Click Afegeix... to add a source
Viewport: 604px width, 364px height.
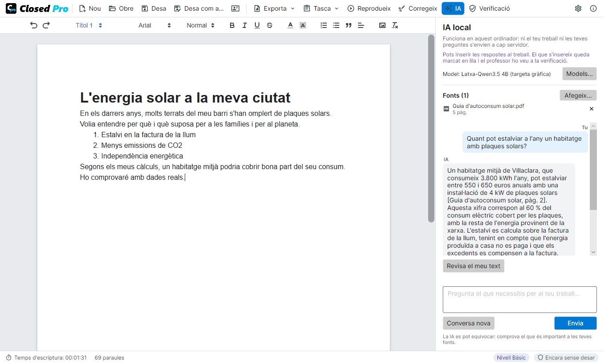[x=578, y=95]
